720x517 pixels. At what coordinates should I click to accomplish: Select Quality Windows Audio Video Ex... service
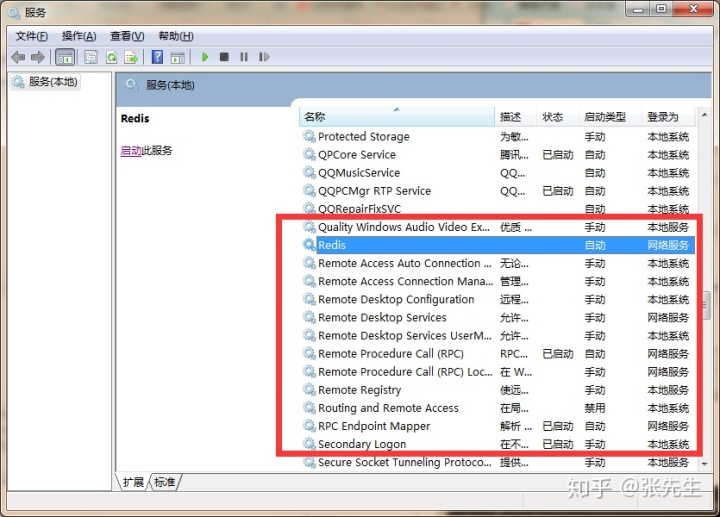pyautogui.click(x=498, y=227)
